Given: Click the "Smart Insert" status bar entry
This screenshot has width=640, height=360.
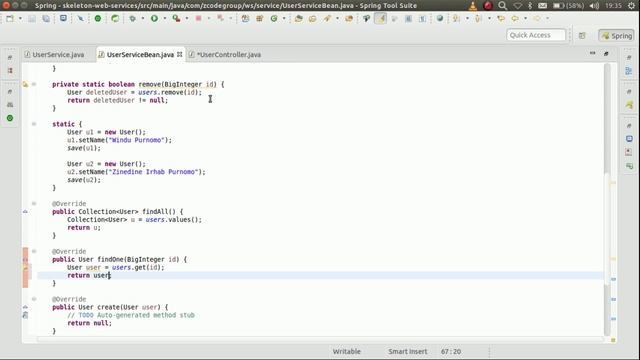Looking at the screenshot, I should pyautogui.click(x=407, y=351).
